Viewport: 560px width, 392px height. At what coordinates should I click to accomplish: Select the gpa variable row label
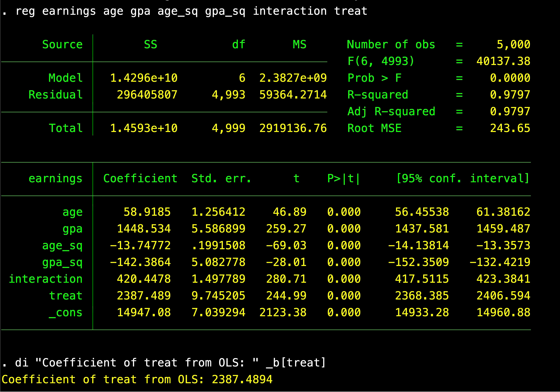pos(72,229)
